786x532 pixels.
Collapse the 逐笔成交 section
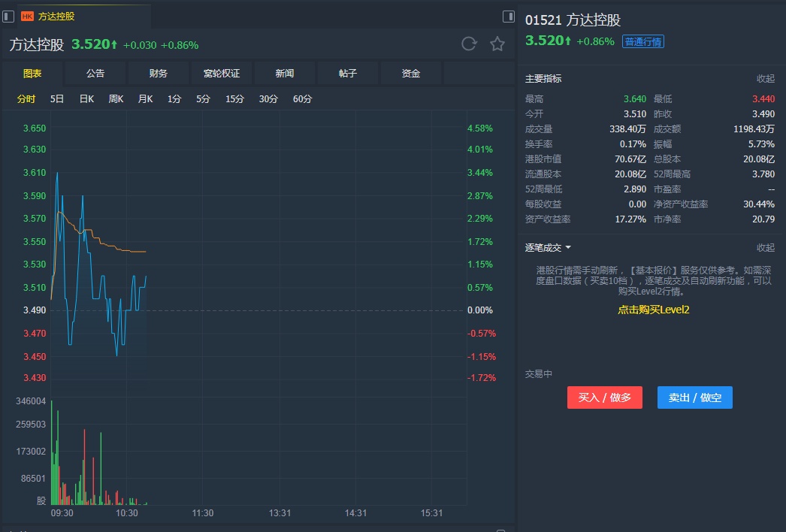point(765,248)
